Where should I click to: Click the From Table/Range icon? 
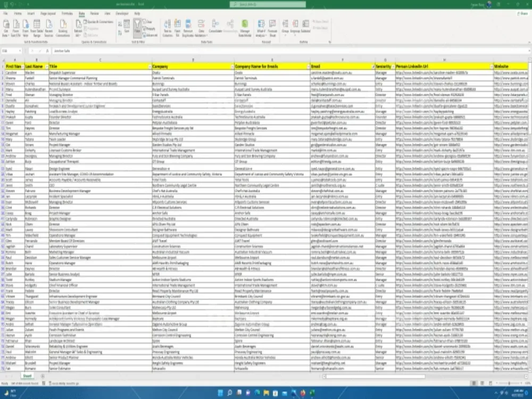point(37,28)
